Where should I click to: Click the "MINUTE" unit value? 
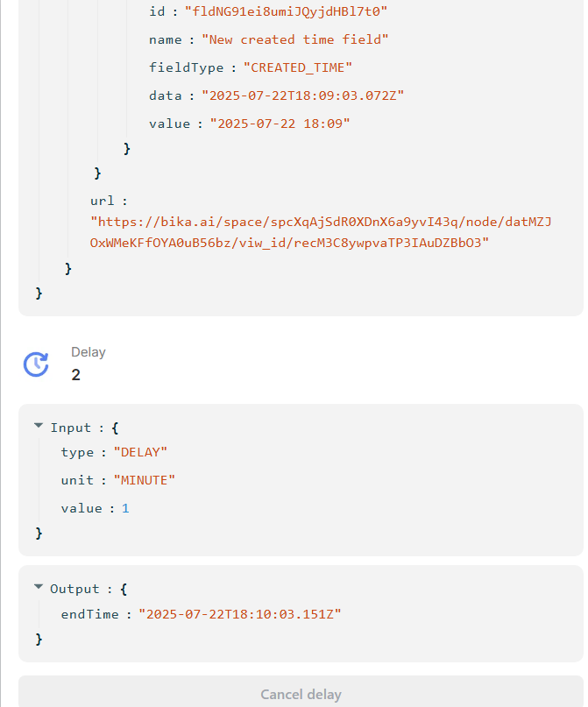[145, 480]
